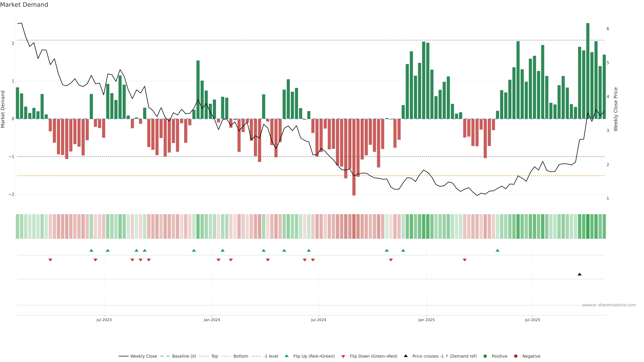Click the Weekly Close Price axis title
This screenshot has width=644, height=362.
(x=615, y=109)
